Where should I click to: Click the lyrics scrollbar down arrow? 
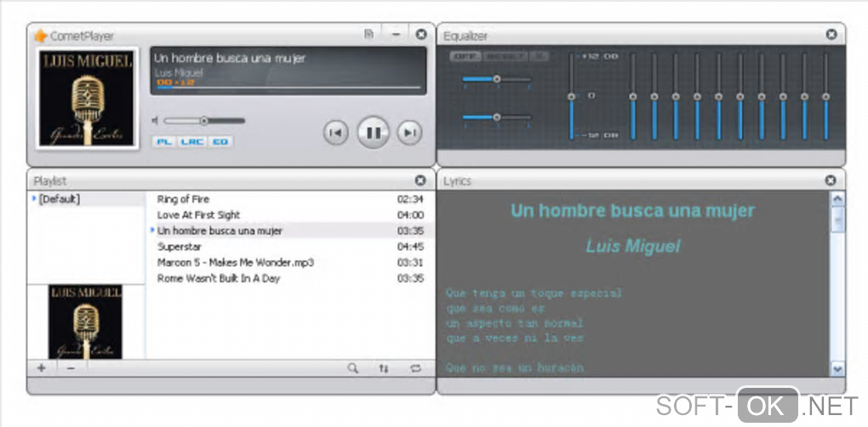(837, 369)
